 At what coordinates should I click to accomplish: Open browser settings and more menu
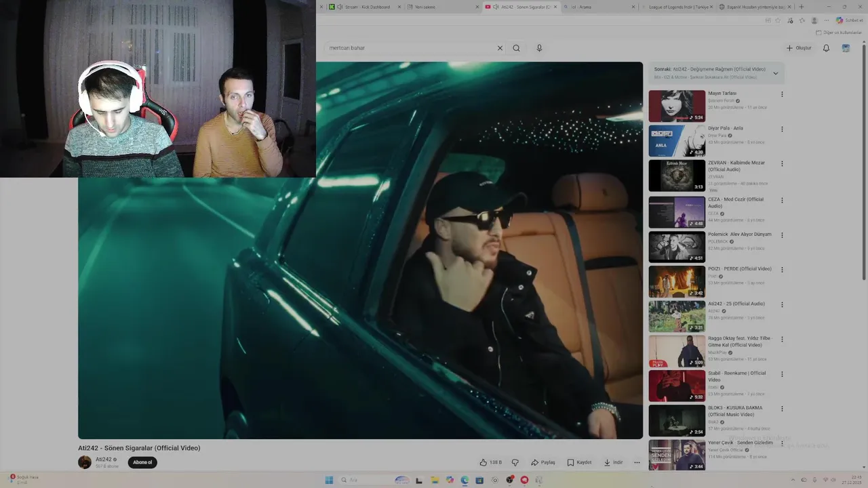coord(826,20)
